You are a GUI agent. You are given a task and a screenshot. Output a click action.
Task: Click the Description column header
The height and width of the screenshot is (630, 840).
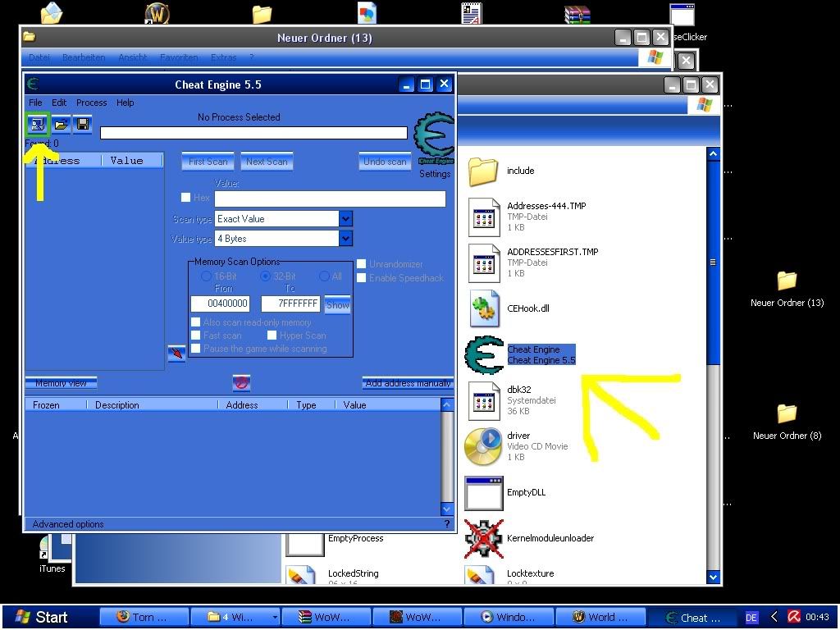pyautogui.click(x=152, y=405)
